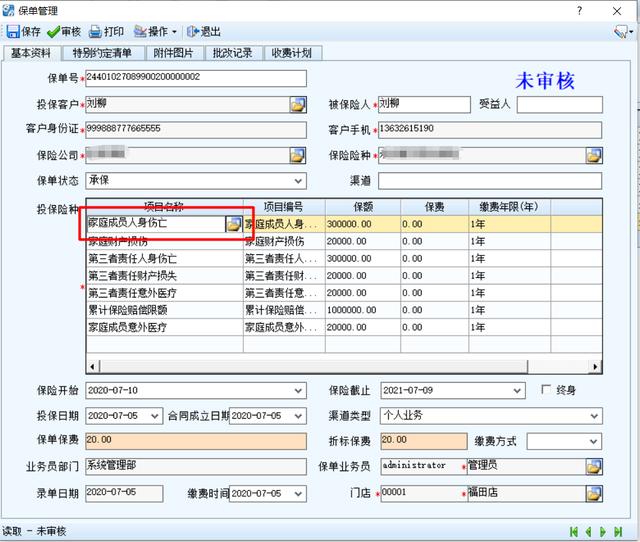Select the 累计保险赔偿限额 row name cell

165,310
